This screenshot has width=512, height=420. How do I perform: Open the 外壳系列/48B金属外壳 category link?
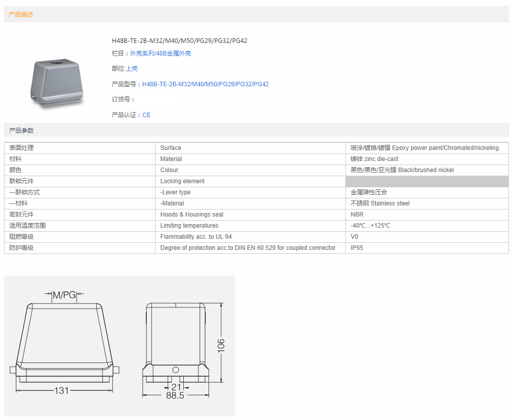161,54
